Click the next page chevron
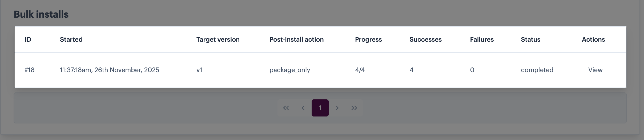The width and height of the screenshot is (644, 140). (337, 108)
